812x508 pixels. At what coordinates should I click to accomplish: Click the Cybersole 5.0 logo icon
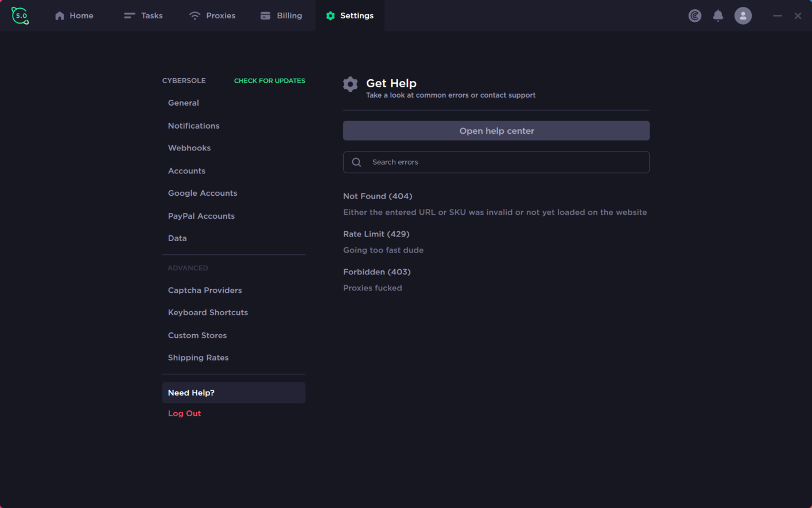tap(20, 15)
